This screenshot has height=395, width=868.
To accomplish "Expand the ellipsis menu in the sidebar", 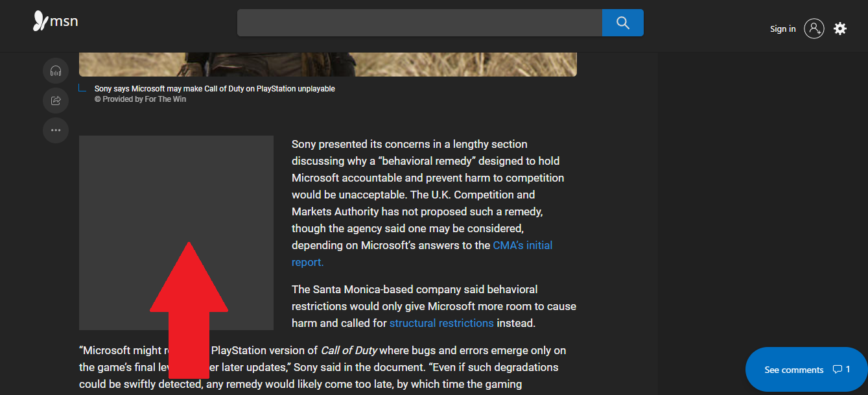I will coord(56,130).
